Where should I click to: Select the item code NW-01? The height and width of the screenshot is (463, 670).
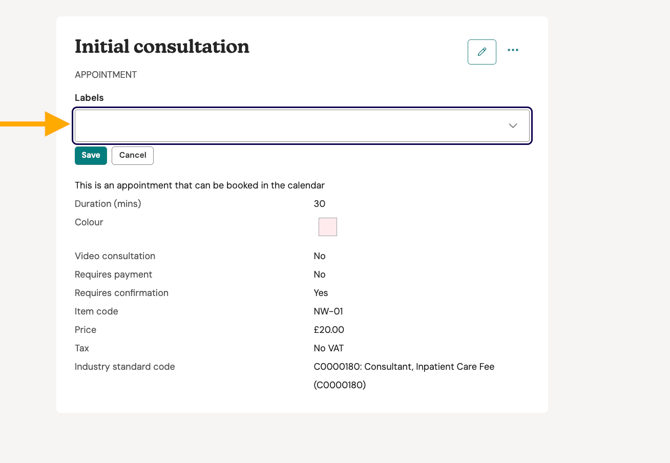coord(328,311)
